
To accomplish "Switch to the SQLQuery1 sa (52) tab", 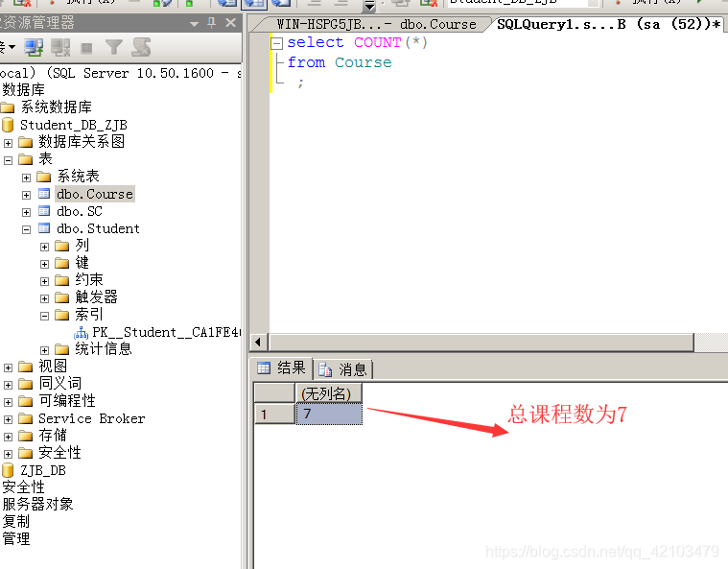I will click(608, 24).
